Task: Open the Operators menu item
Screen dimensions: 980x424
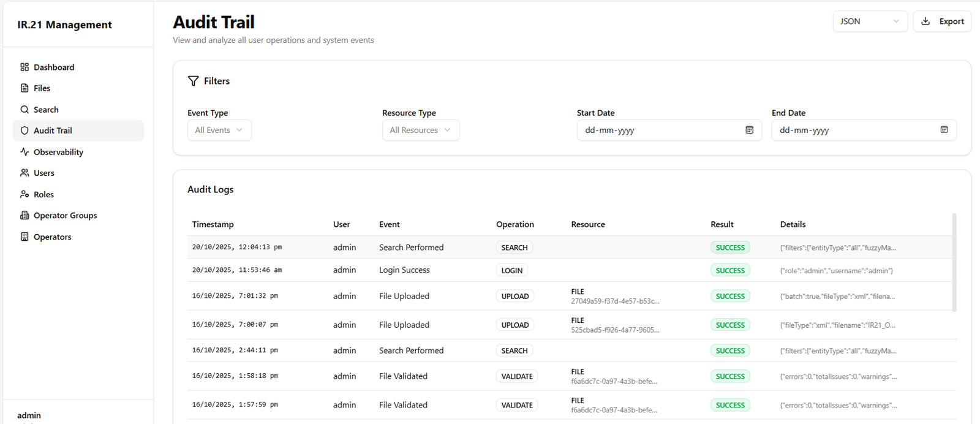Action: [x=52, y=237]
